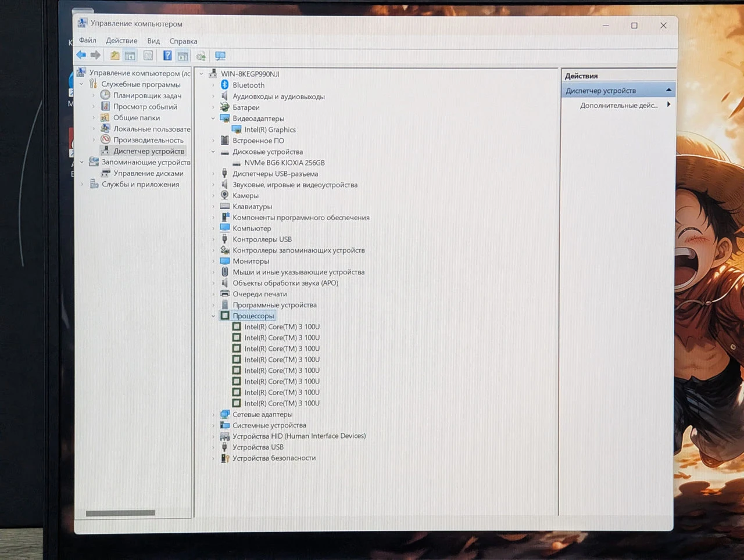This screenshot has width=744, height=560.
Task: Click the Производительность icon in left tree
Action: click(x=105, y=139)
